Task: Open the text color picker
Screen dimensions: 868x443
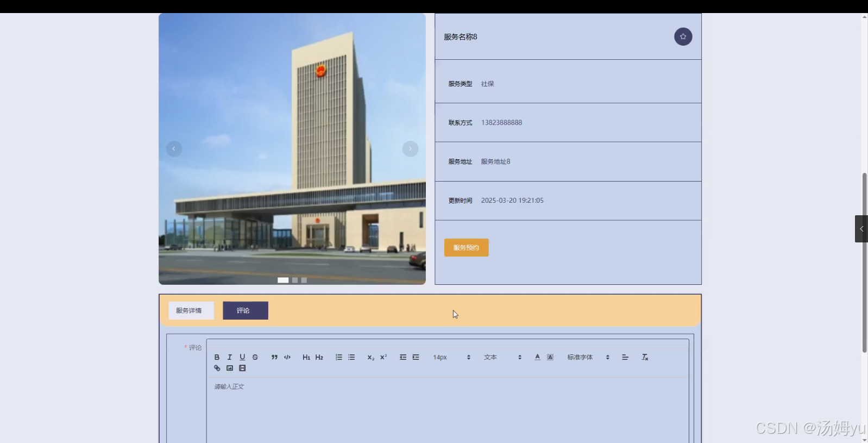Action: click(537, 357)
